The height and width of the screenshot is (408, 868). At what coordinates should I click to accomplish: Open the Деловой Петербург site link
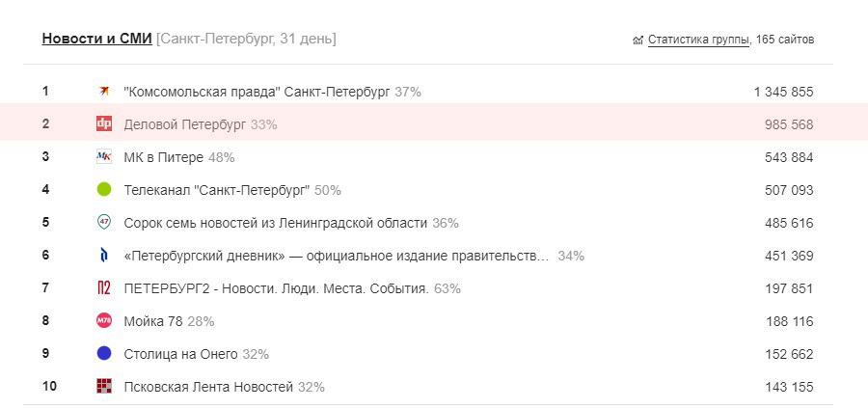(184, 124)
